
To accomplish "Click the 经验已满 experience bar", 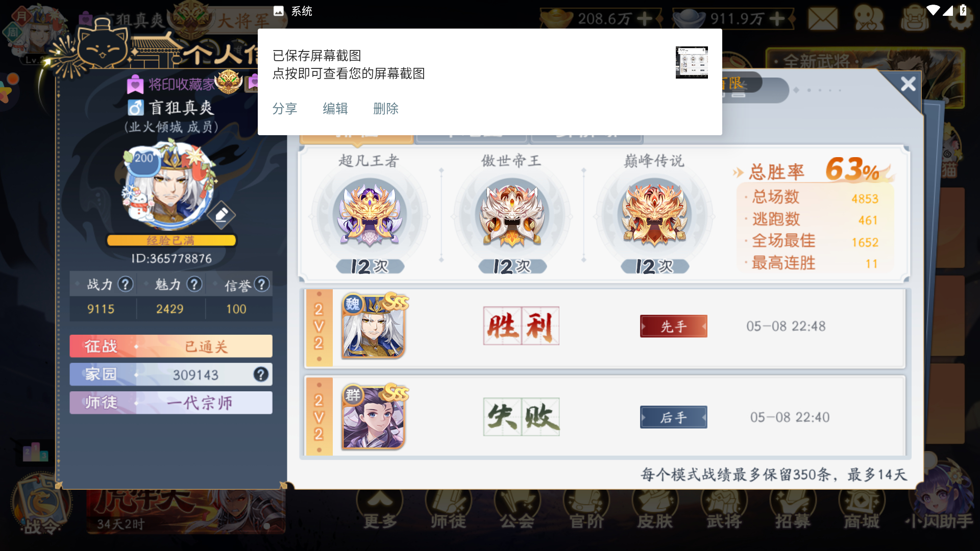I will tap(171, 240).
